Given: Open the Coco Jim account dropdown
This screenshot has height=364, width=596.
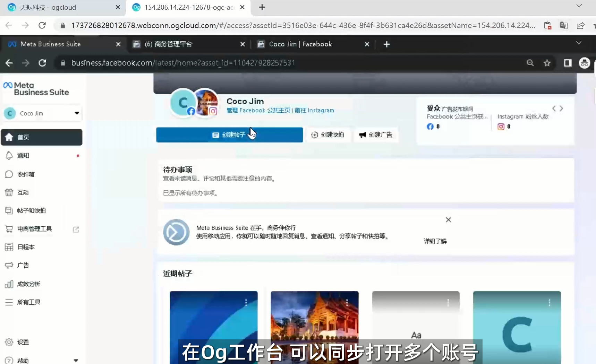Looking at the screenshot, I should [x=42, y=113].
